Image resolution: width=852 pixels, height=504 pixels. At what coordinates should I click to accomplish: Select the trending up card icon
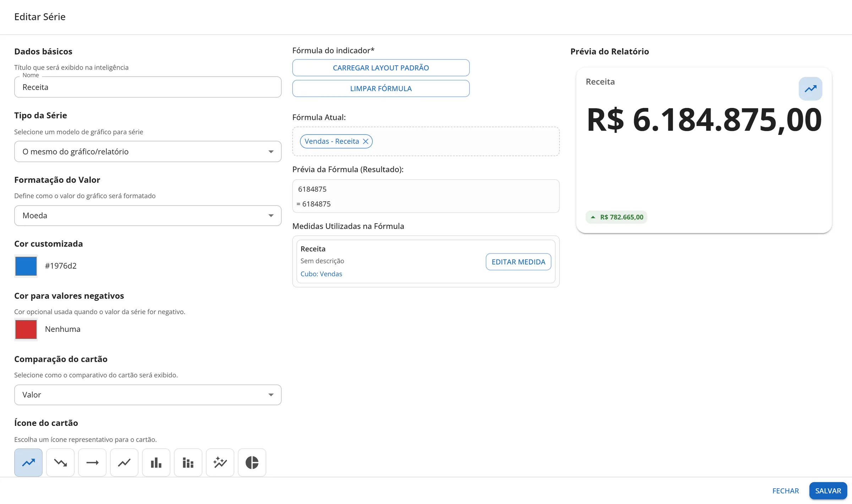tap(28, 462)
